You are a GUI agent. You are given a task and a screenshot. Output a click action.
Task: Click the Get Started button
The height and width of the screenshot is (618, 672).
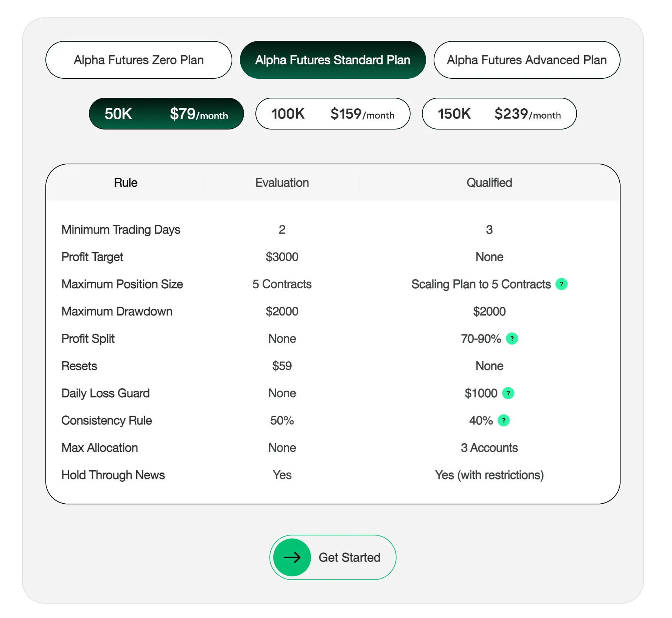(x=332, y=557)
